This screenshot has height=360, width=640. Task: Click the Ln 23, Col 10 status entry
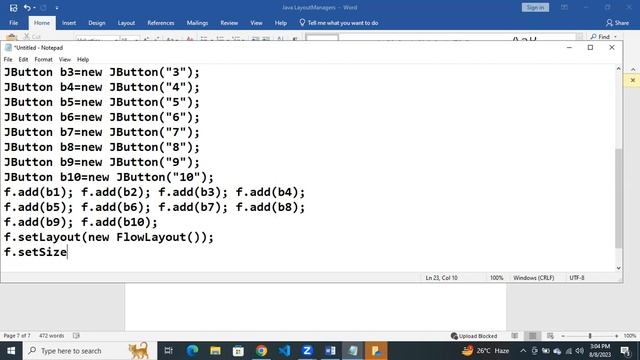[x=441, y=278]
